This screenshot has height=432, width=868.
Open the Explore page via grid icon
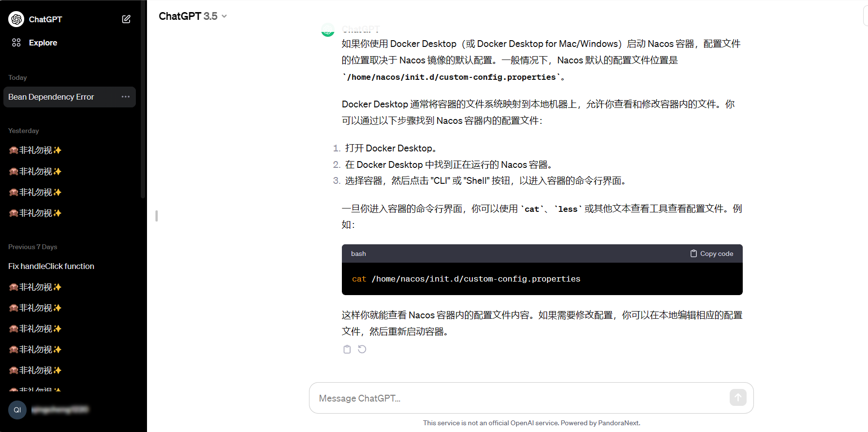pos(16,43)
